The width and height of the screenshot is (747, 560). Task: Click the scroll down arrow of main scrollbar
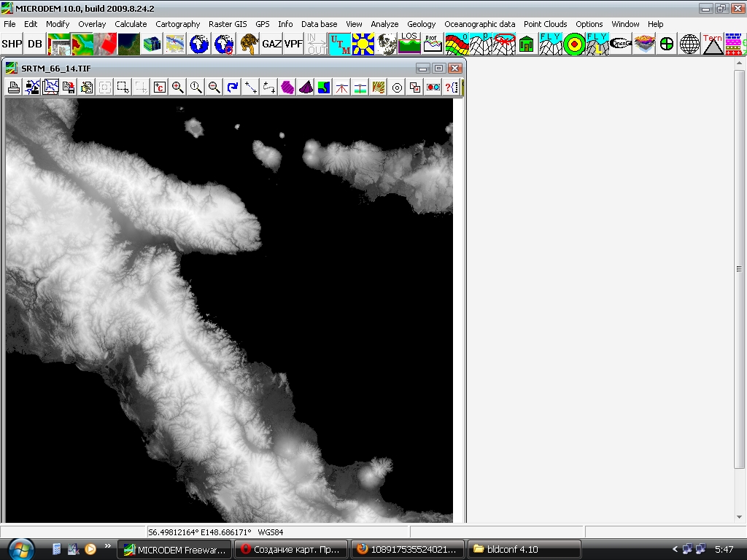[x=740, y=517]
